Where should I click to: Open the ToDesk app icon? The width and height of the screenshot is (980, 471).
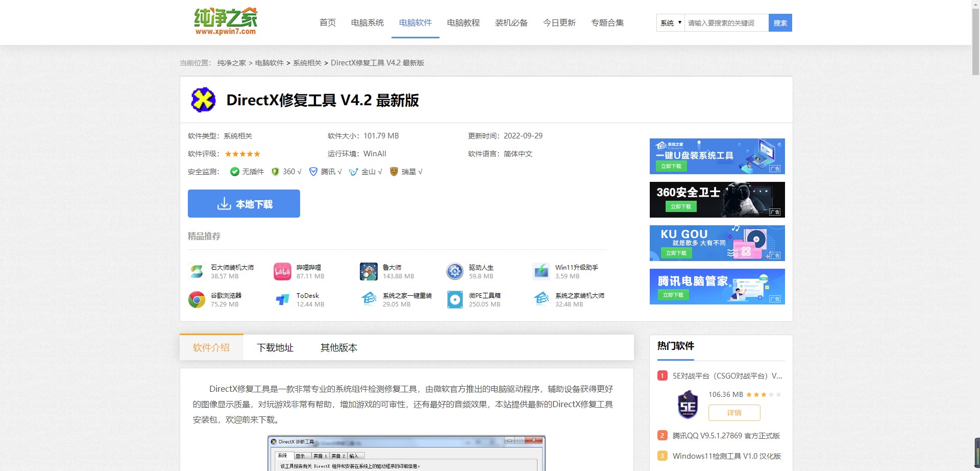click(x=282, y=299)
